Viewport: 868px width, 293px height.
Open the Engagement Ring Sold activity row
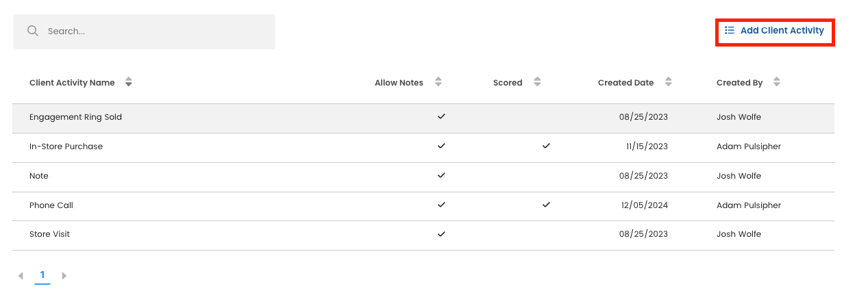pos(75,117)
